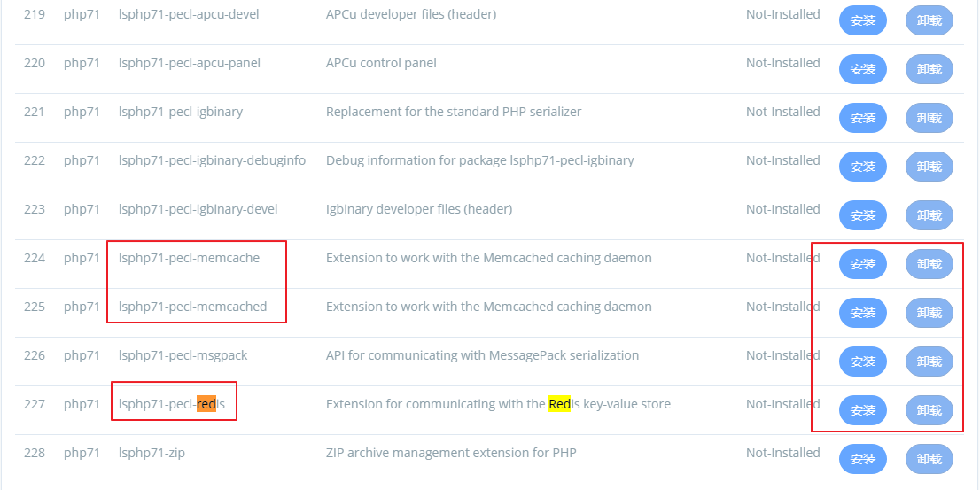980x490 pixels.
Task: Install the lsphp71-pecl-redis extension
Action: (x=862, y=410)
